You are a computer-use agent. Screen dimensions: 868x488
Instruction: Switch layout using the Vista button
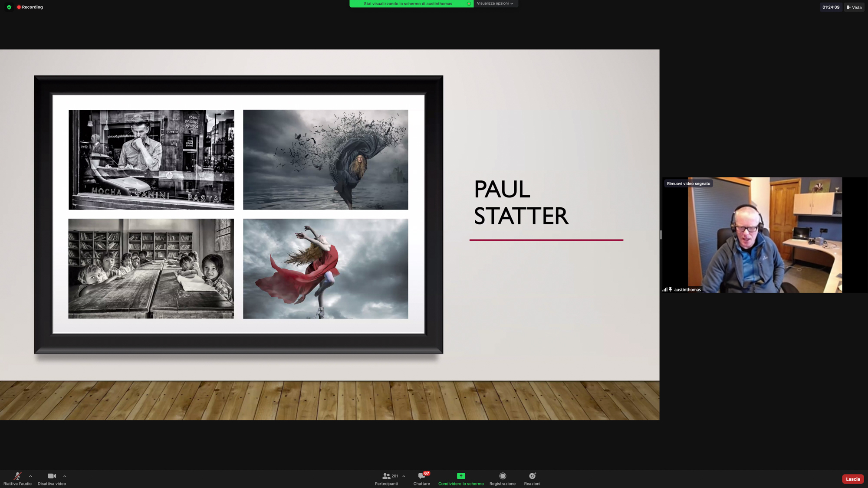click(x=854, y=7)
